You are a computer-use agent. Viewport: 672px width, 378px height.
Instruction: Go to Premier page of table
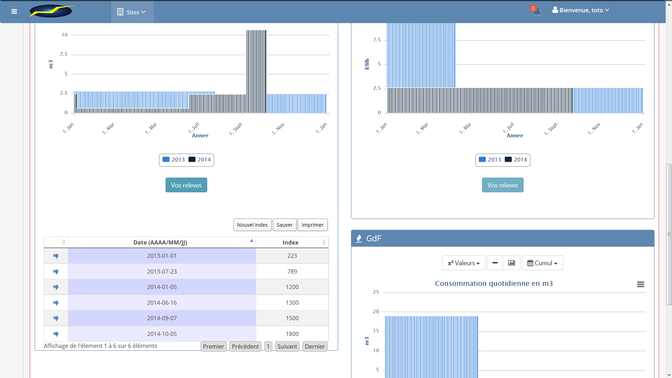pyautogui.click(x=213, y=346)
